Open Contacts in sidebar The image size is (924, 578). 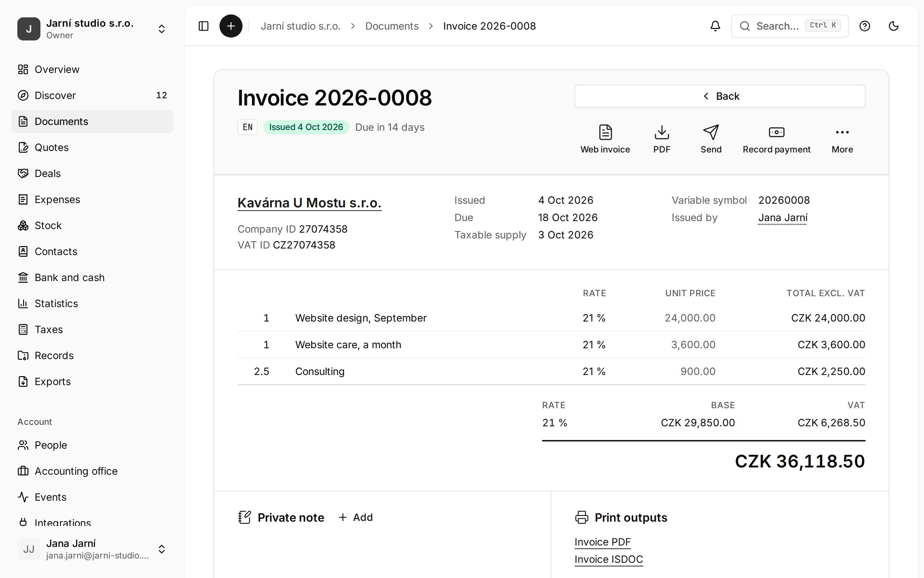[x=92, y=251]
